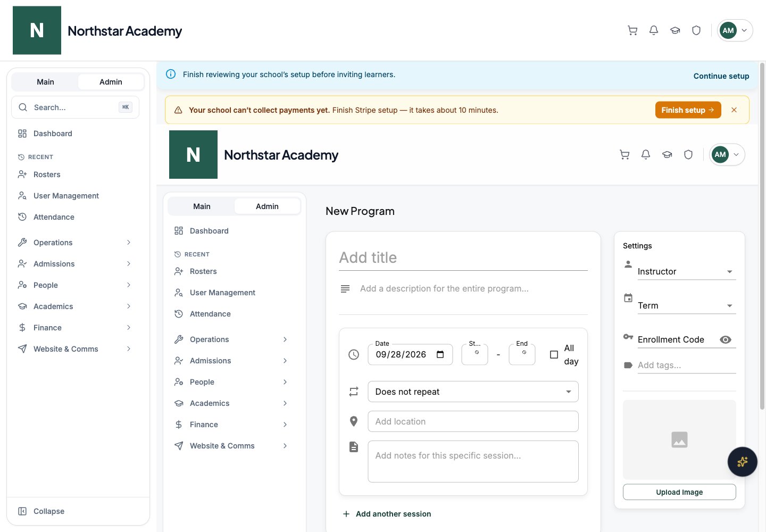Open User Management in the sidebar containing the Search box
The height and width of the screenshot is (532, 766).
[75, 196]
